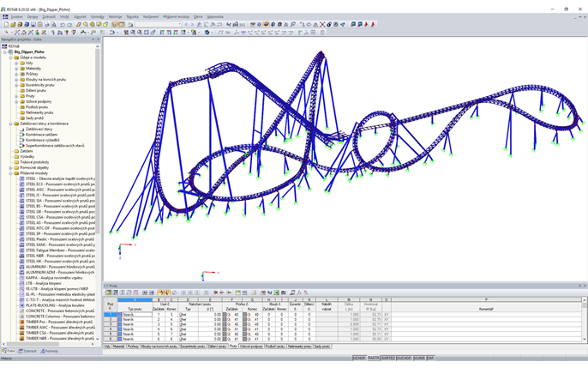Click the New model icon
The height and width of the screenshot is (368, 588).
6,24
